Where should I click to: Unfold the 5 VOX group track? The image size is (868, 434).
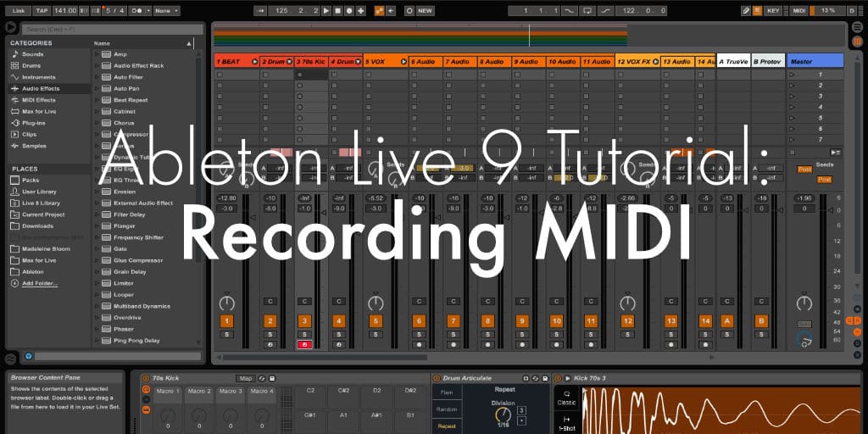(403, 62)
